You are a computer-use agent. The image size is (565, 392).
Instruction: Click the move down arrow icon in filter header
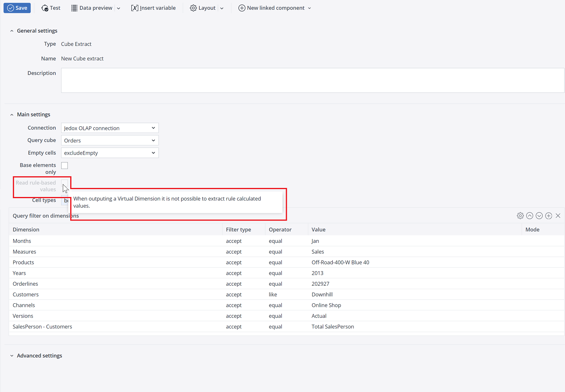click(x=539, y=216)
